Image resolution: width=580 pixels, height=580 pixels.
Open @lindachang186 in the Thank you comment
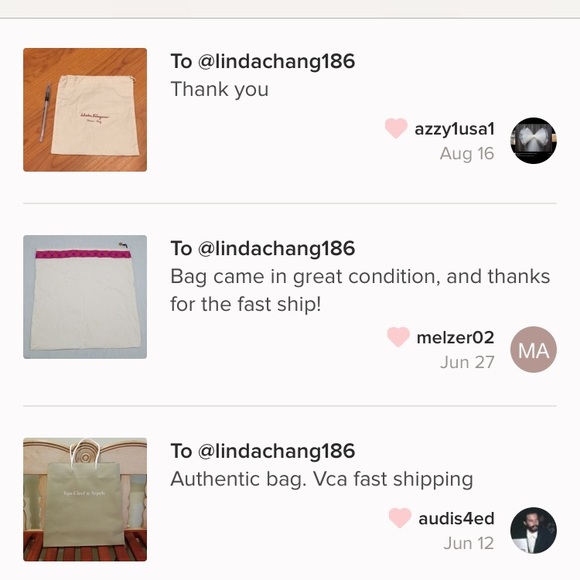point(276,61)
